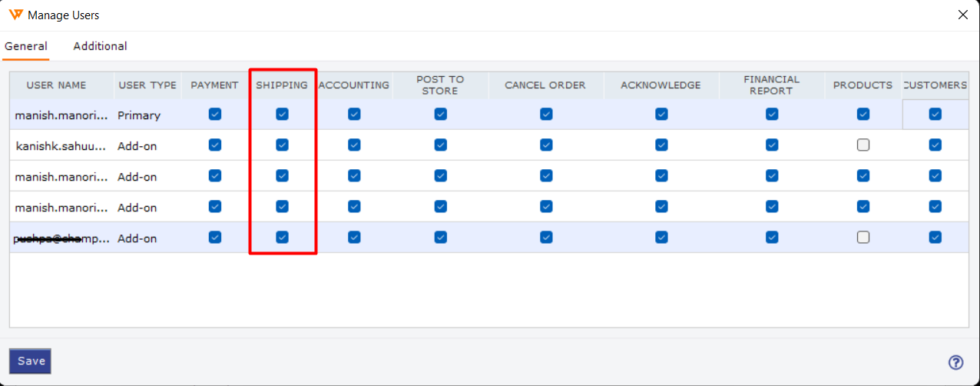Click the PRODUCTS column header
The width and height of the screenshot is (980, 386).
click(x=863, y=85)
